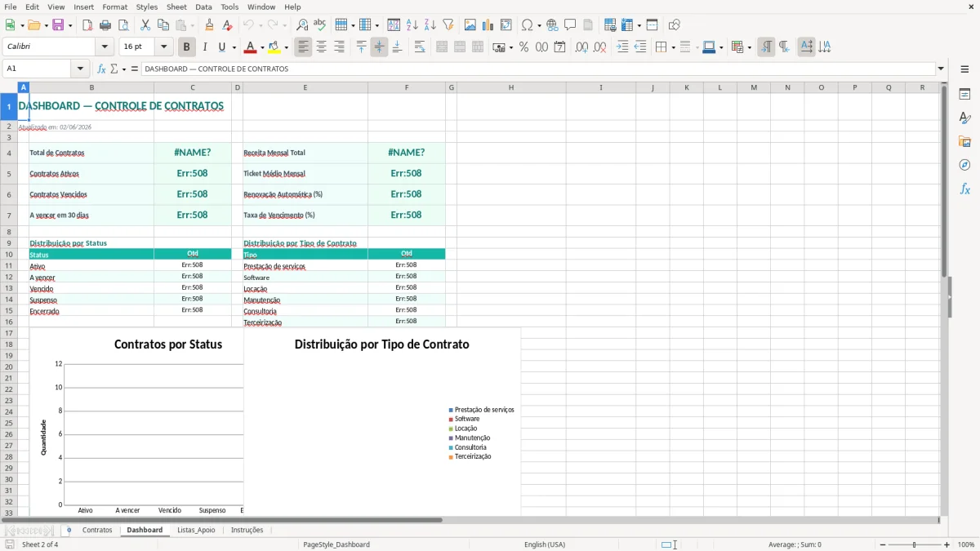Open Find & Replace
Viewport: 980px width, 551px height.
(302, 25)
